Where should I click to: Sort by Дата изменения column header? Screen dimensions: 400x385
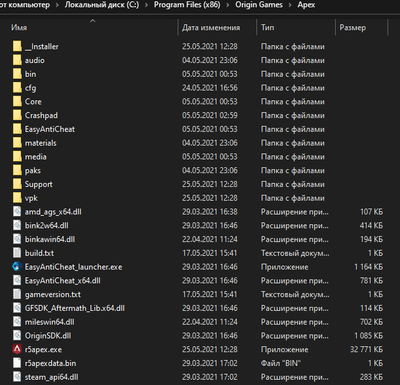click(211, 28)
